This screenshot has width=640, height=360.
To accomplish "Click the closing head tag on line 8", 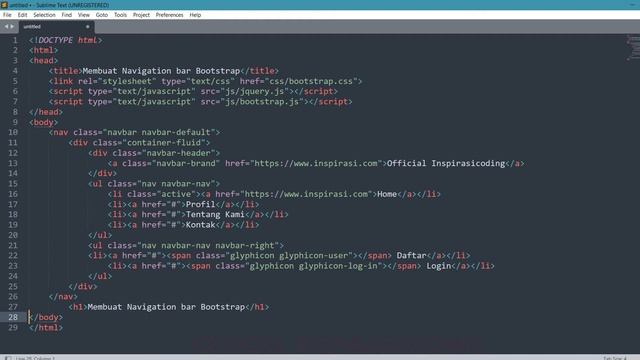I will 46,112.
